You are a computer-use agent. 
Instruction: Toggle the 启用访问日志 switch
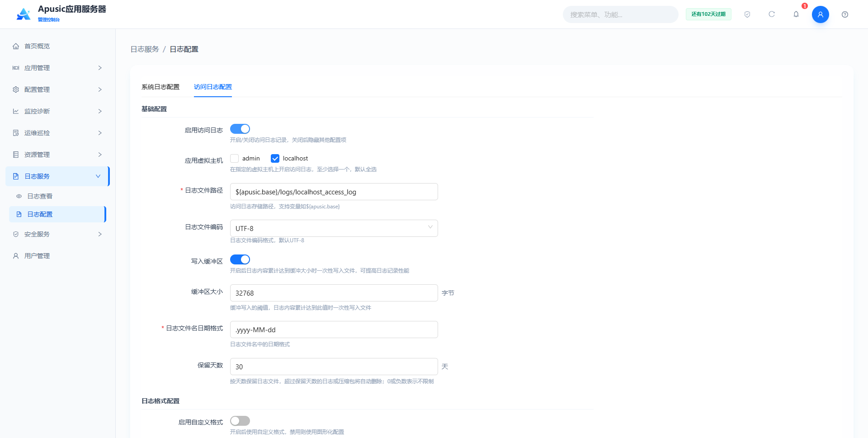click(240, 129)
